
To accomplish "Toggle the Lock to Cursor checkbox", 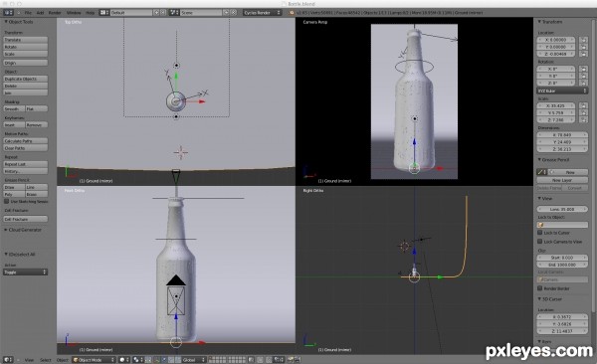I will [x=540, y=233].
